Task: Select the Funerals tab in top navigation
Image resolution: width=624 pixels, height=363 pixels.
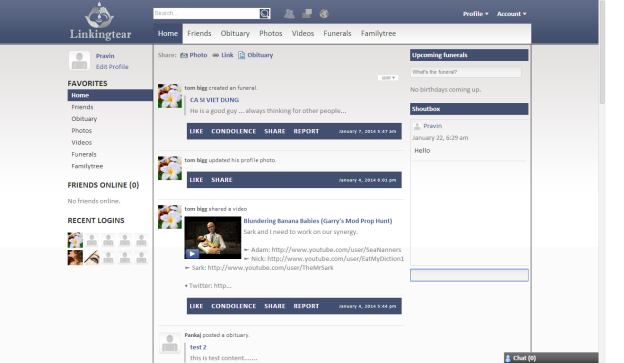Action: click(x=337, y=33)
